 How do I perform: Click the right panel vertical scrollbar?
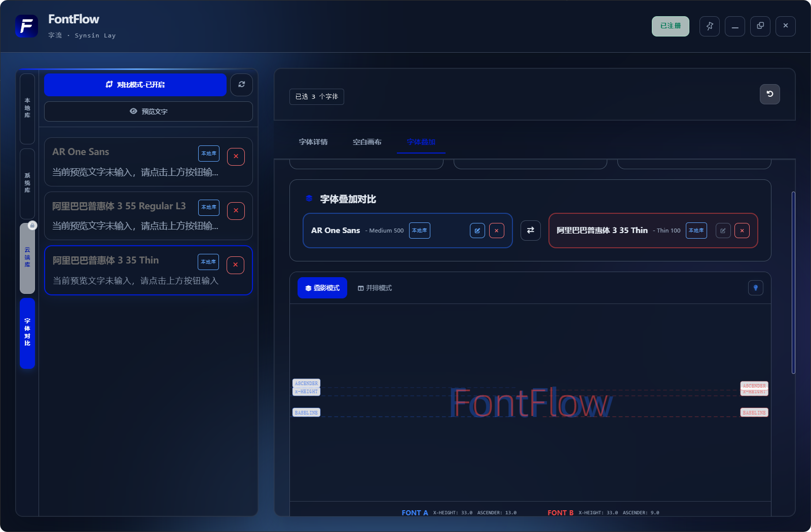tap(793, 283)
